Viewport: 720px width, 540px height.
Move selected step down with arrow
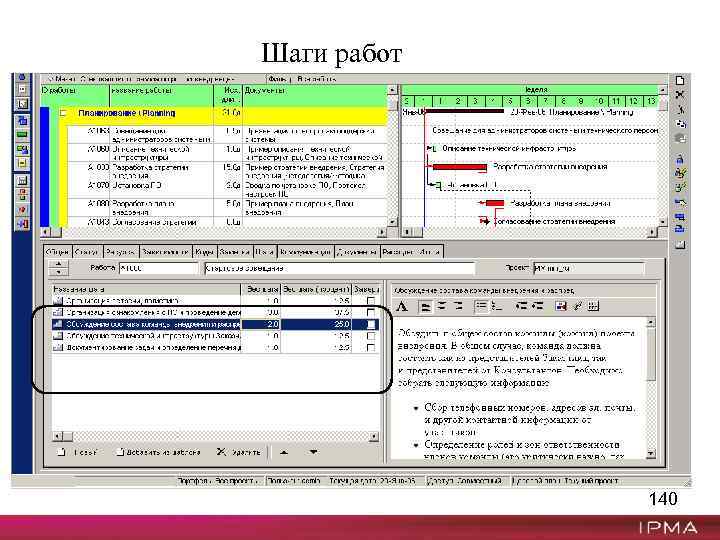[x=313, y=452]
